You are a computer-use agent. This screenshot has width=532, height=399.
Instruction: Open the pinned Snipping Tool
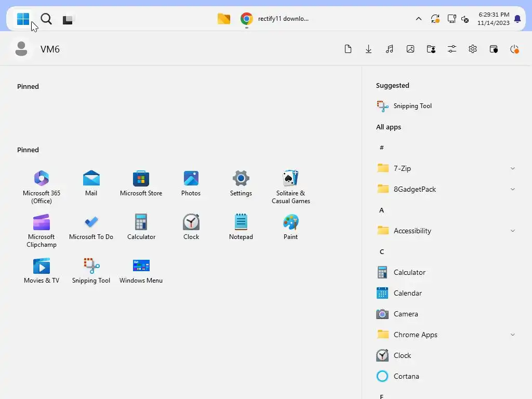click(91, 271)
